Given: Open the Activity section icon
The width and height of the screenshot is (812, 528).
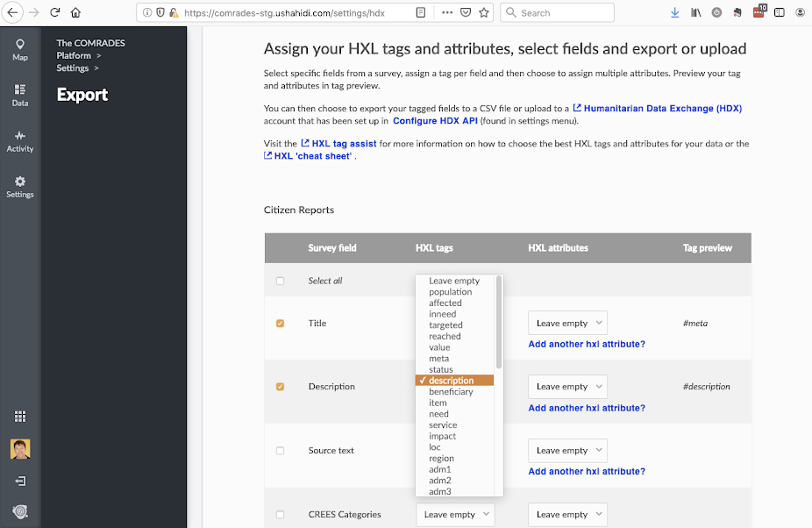Looking at the screenshot, I should [19, 140].
